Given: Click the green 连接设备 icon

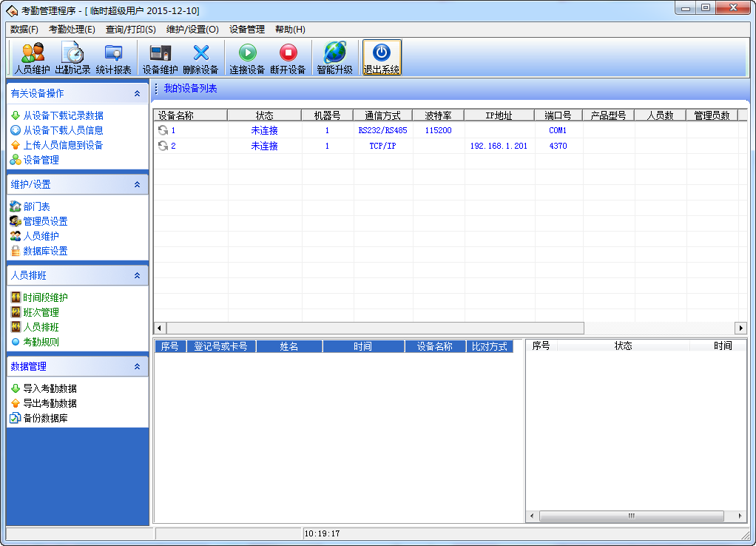Looking at the screenshot, I should pos(246,58).
